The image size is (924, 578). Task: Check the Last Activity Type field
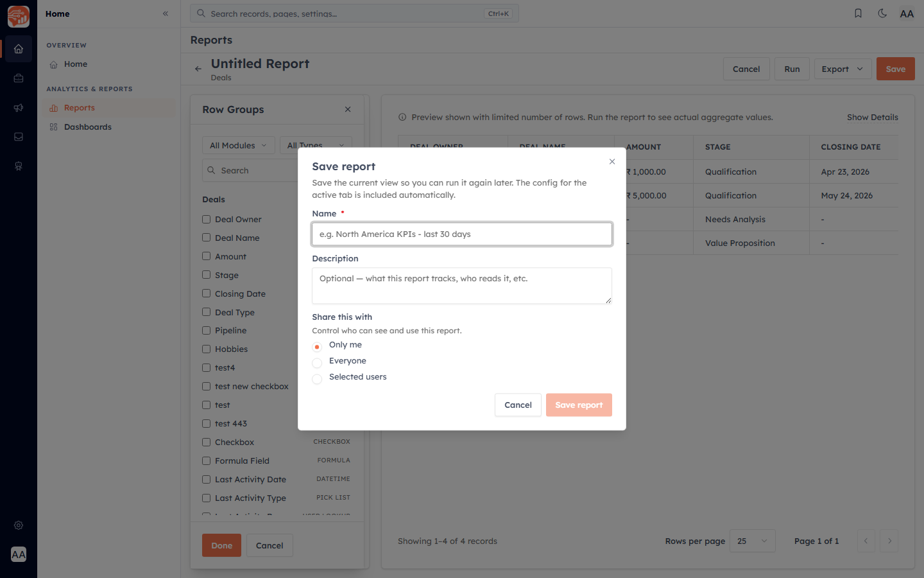pyautogui.click(x=207, y=498)
